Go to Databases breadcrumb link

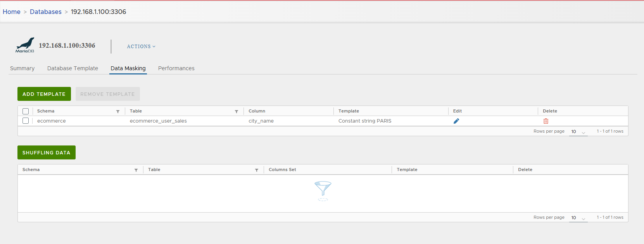pyautogui.click(x=46, y=12)
